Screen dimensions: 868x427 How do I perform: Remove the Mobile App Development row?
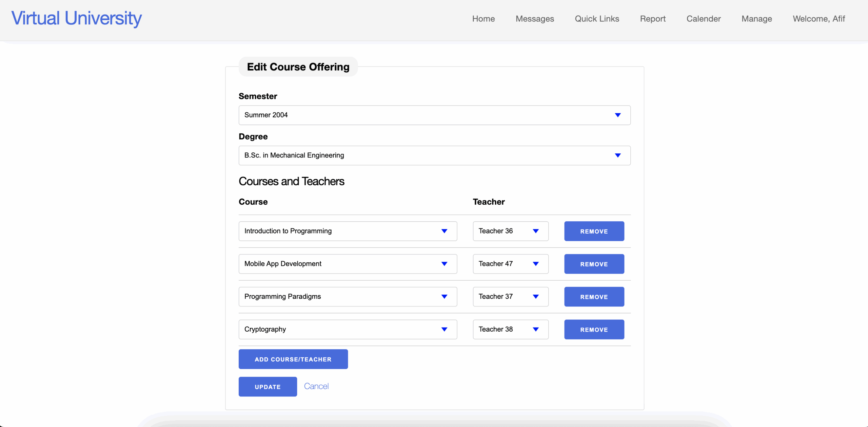click(x=594, y=264)
